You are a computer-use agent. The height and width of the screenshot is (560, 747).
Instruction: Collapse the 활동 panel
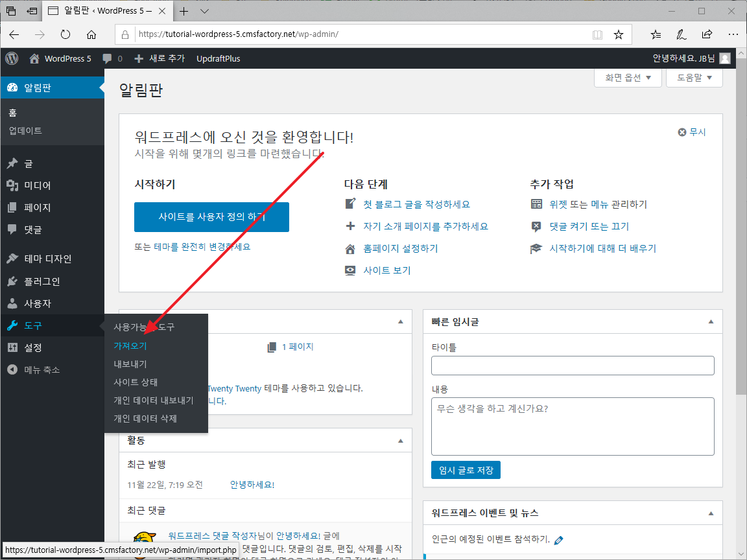[401, 441]
